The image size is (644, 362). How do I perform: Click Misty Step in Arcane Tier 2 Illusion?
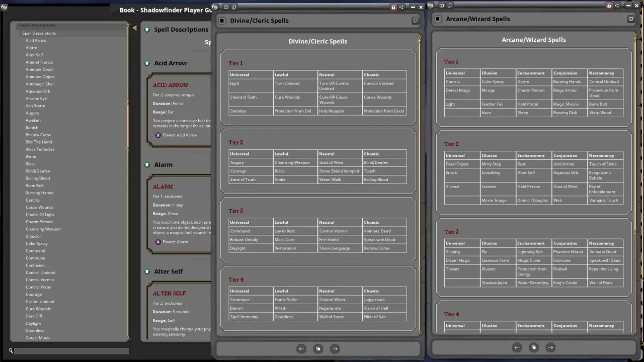coord(491,164)
